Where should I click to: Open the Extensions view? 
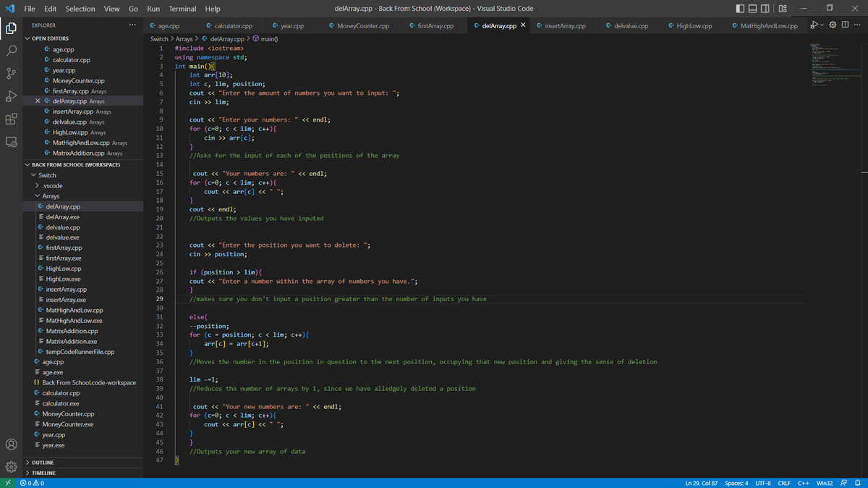pyautogui.click(x=11, y=119)
